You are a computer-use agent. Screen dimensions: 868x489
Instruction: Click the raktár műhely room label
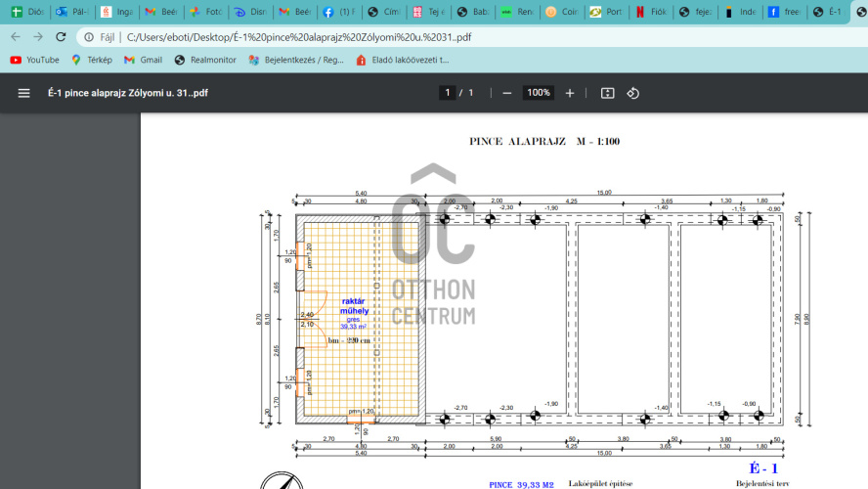coord(354,306)
